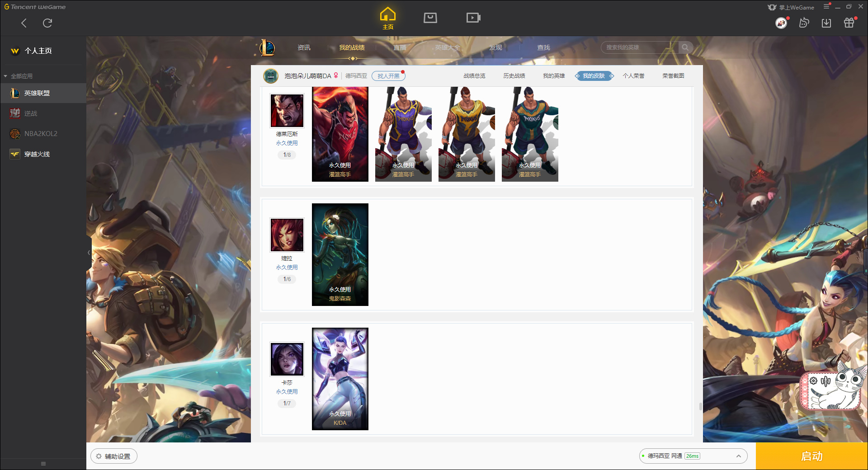Switch to 个人荣誉 sub-tab
868x470 pixels.
click(x=633, y=76)
